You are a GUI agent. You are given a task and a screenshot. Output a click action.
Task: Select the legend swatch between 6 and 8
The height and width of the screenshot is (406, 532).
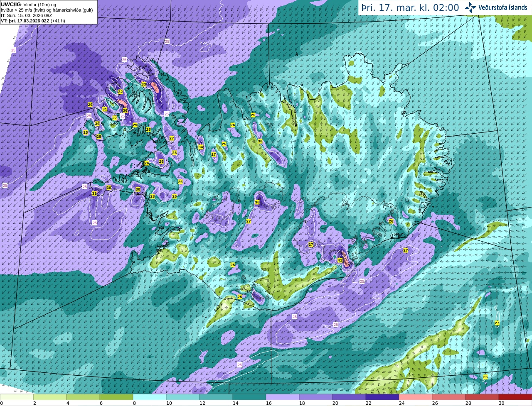(x=116, y=397)
